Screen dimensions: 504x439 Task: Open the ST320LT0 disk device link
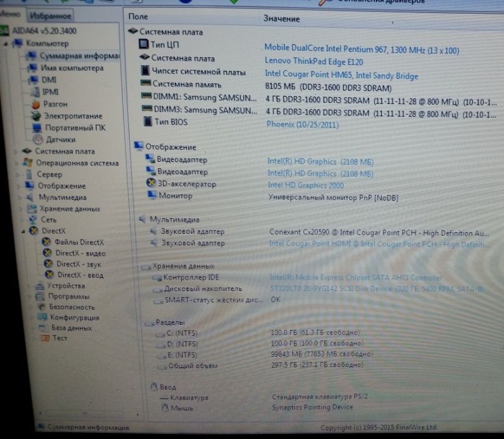point(377,289)
